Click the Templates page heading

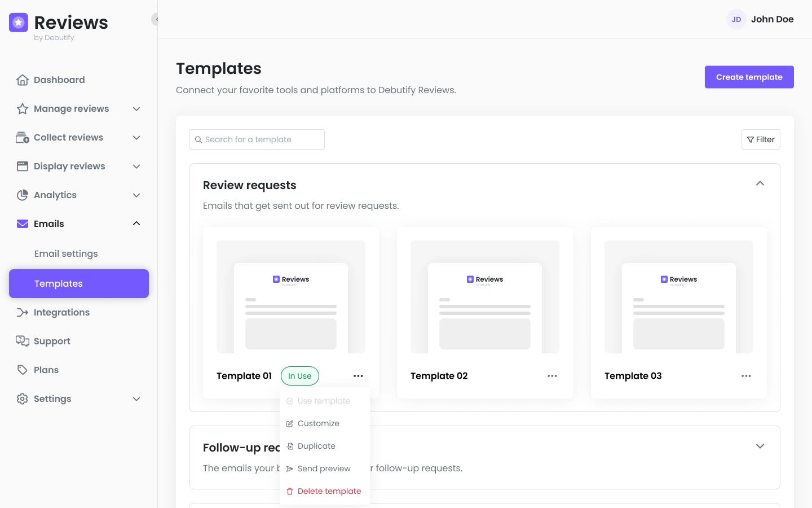tap(219, 68)
